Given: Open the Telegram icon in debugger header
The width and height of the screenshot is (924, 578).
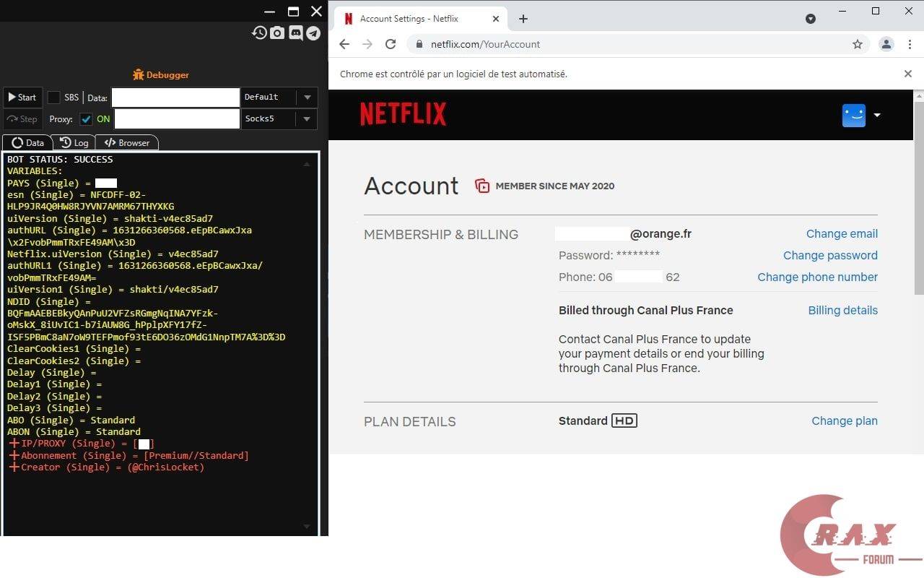Looking at the screenshot, I should (313, 33).
